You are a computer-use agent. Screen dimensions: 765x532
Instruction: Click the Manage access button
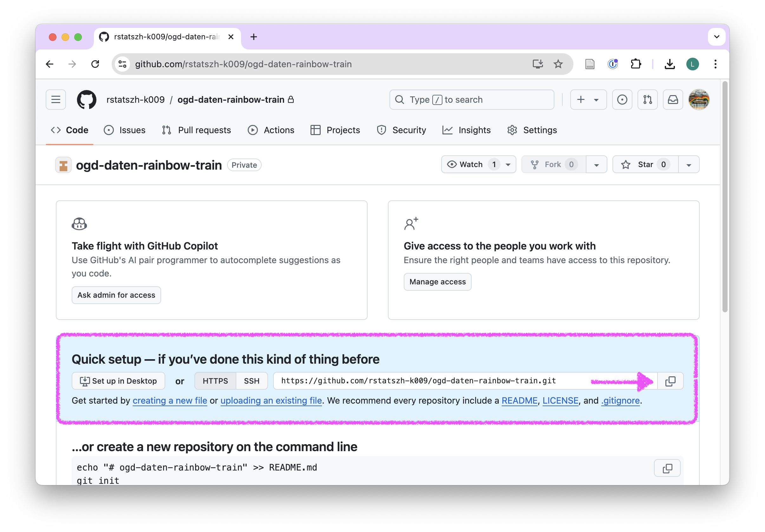(x=437, y=282)
